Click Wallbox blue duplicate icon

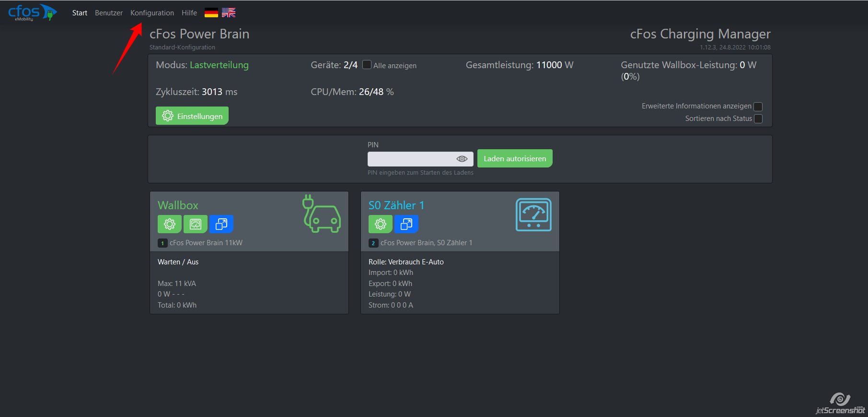(221, 224)
